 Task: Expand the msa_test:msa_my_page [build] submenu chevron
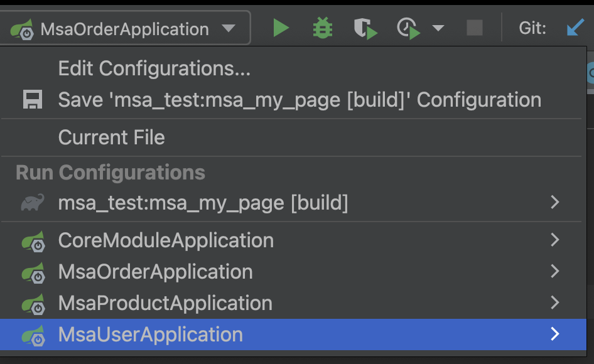click(x=555, y=202)
